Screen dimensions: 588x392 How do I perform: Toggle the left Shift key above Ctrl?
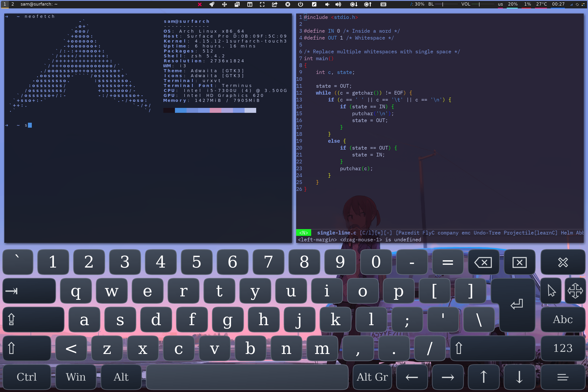point(26,348)
